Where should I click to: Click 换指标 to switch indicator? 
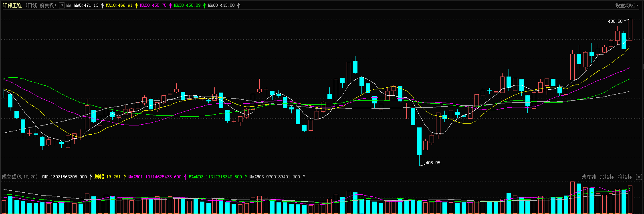point(625,177)
